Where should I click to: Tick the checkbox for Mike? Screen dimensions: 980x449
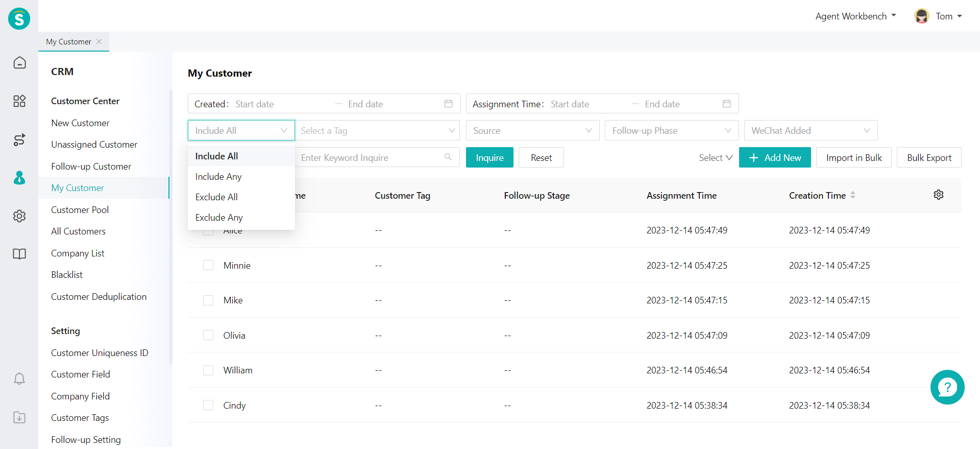click(x=208, y=300)
